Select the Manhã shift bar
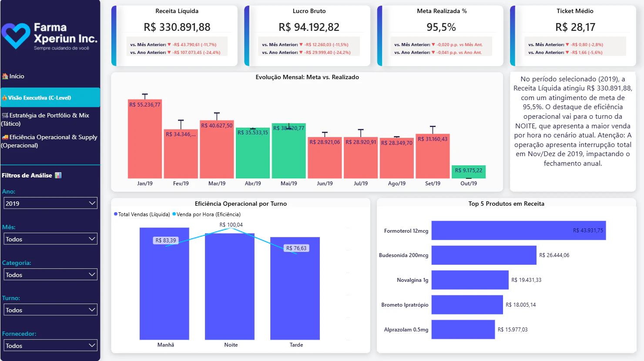 point(164,284)
